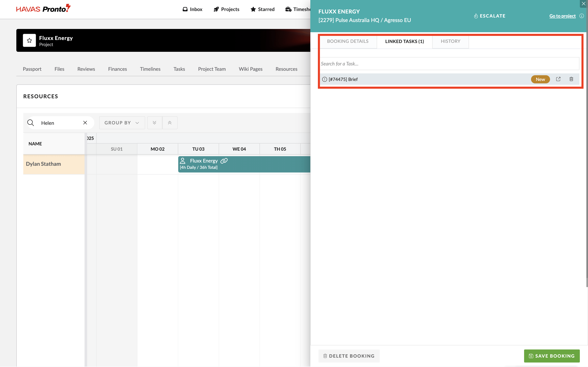
Task: Delete linked Brief task trash icon
Action: point(571,79)
